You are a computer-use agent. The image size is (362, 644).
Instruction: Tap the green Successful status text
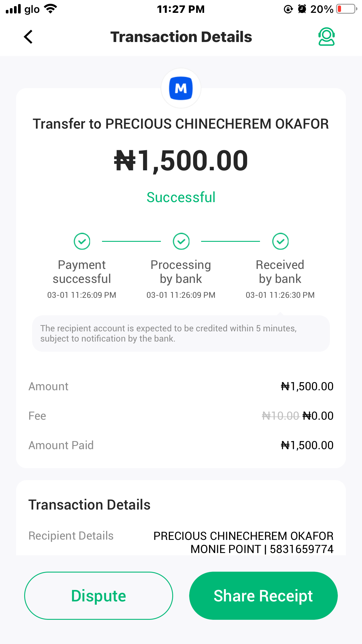click(x=181, y=197)
